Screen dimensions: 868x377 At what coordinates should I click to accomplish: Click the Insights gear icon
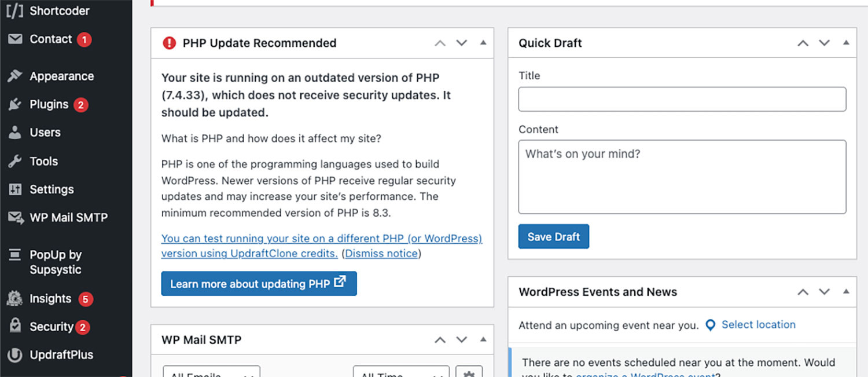pos(15,298)
